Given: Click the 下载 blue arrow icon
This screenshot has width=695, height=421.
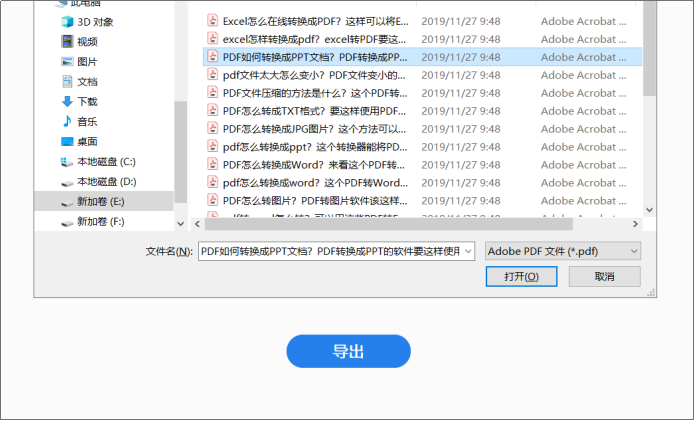Looking at the screenshot, I should click(67, 101).
